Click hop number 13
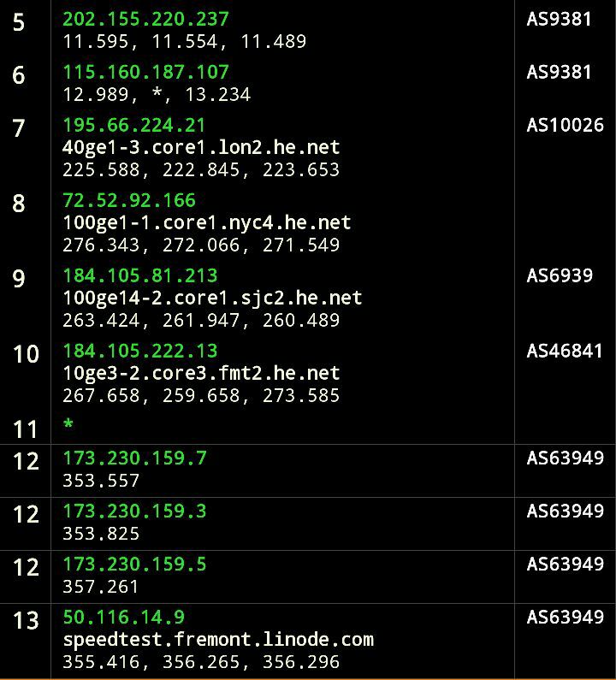Viewport: 616px width, 680px height. point(26,620)
